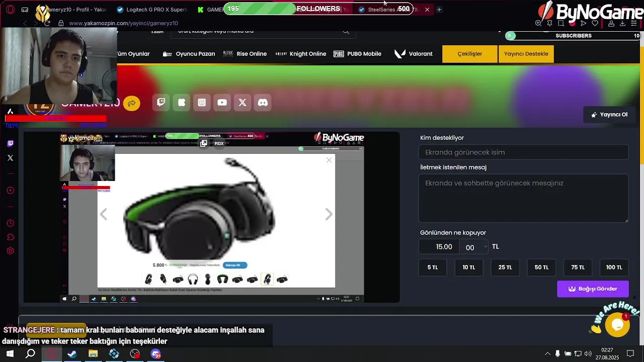The height and width of the screenshot is (362, 644).
Task: Open Discord from the taskbar
Action: tap(155, 354)
